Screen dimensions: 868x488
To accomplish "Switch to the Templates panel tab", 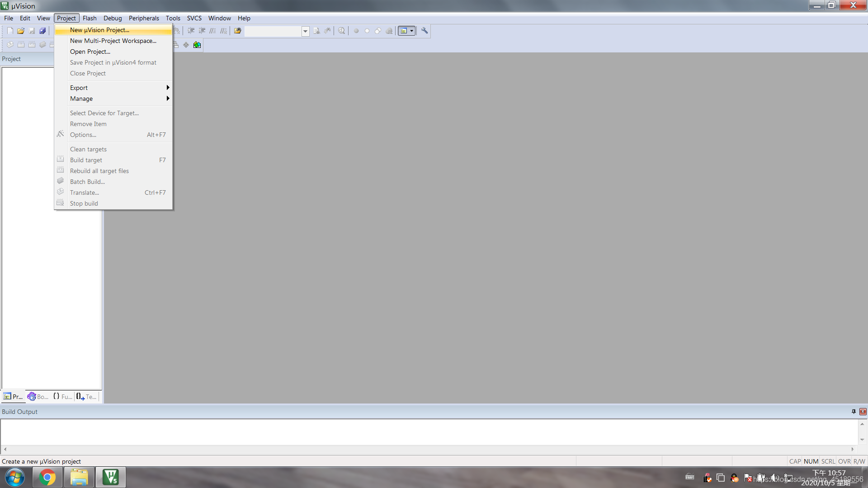I will coord(86,396).
